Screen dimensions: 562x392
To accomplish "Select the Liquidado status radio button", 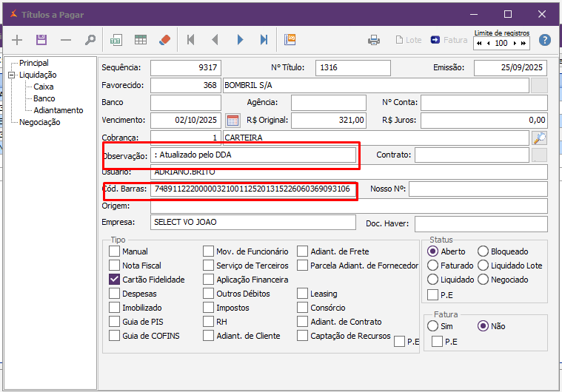I will click(433, 280).
